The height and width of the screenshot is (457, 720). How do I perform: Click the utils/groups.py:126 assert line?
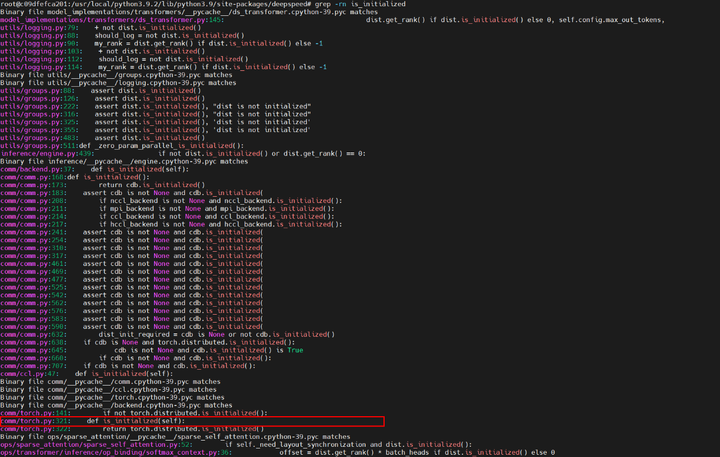tap(102, 98)
